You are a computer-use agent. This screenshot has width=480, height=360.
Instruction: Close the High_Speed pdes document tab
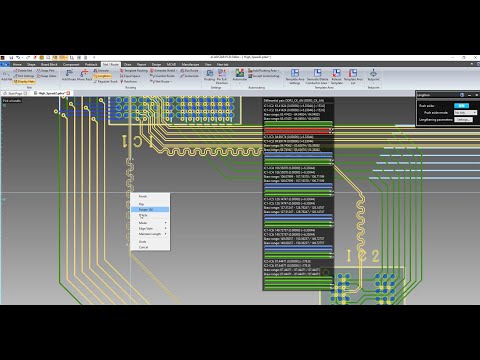point(68,93)
